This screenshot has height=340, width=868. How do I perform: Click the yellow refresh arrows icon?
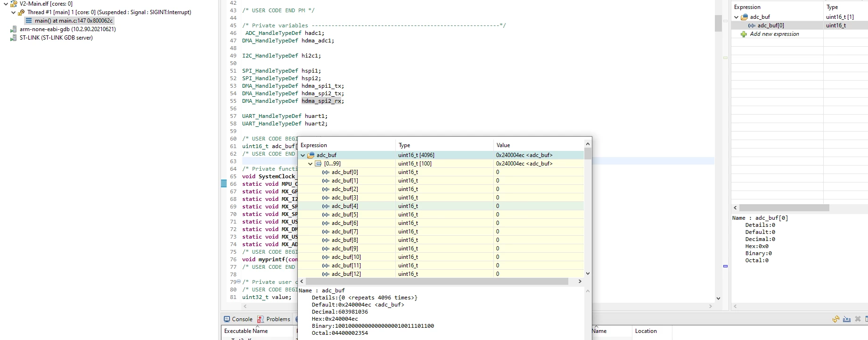click(x=835, y=319)
